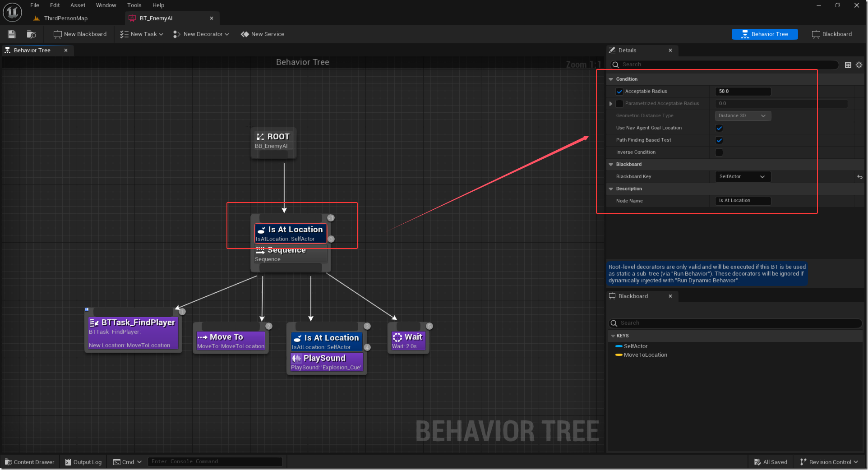This screenshot has width=868, height=470.
Task: Click the Node Name input field
Action: click(x=743, y=201)
